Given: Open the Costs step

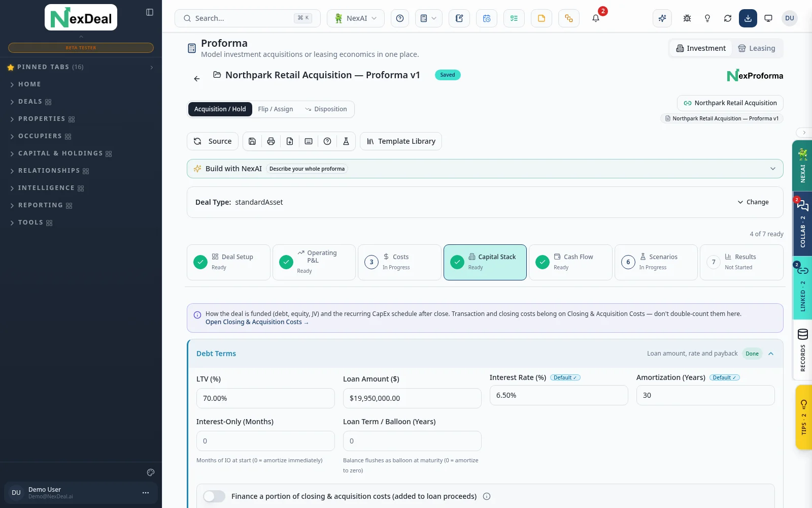Looking at the screenshot, I should tap(399, 262).
